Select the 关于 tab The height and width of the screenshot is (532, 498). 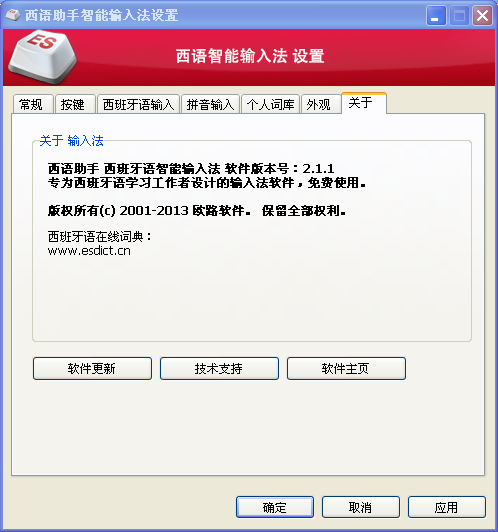[364, 103]
